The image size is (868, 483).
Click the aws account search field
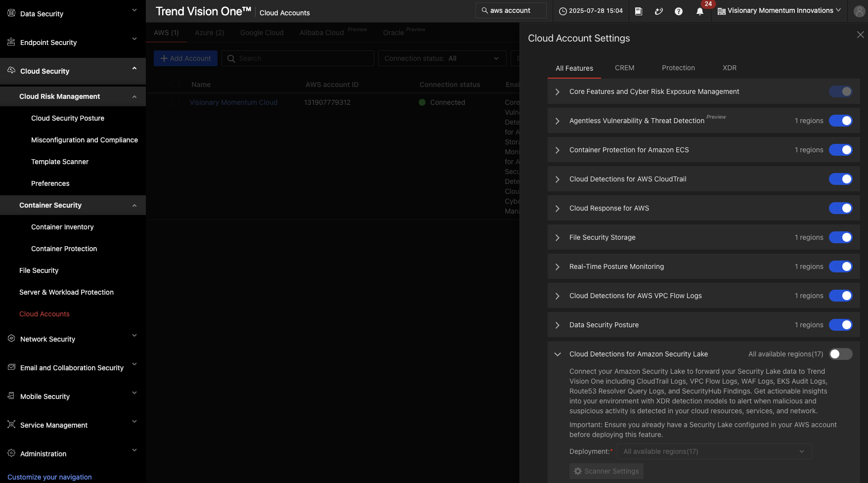tap(512, 10)
